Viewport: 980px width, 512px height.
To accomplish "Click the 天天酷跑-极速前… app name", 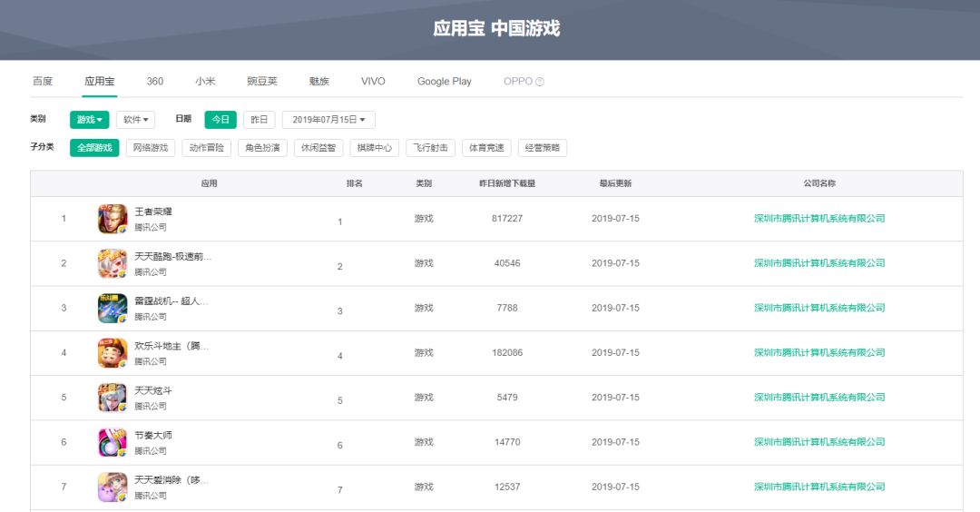I will (x=173, y=256).
